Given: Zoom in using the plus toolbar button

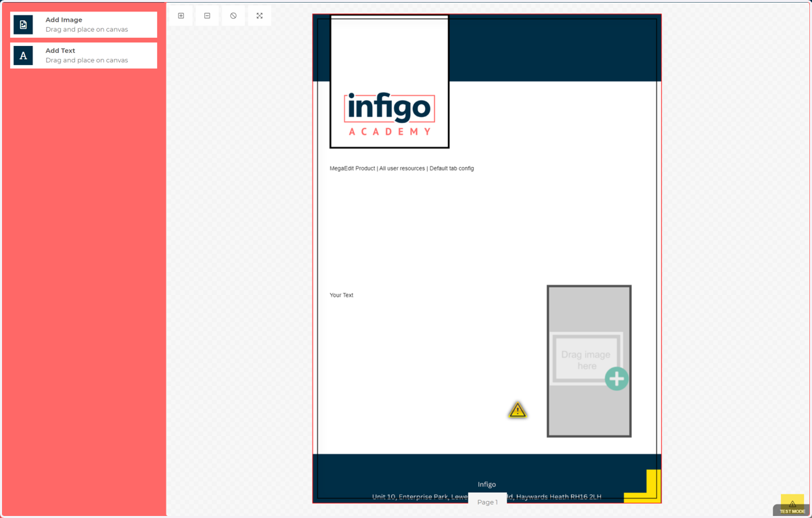Looking at the screenshot, I should point(181,16).
